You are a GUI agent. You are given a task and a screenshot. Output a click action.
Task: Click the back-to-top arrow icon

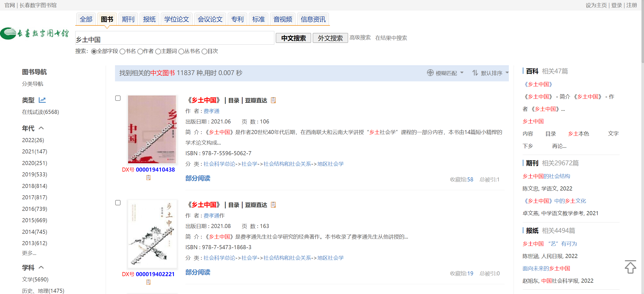(x=630, y=267)
